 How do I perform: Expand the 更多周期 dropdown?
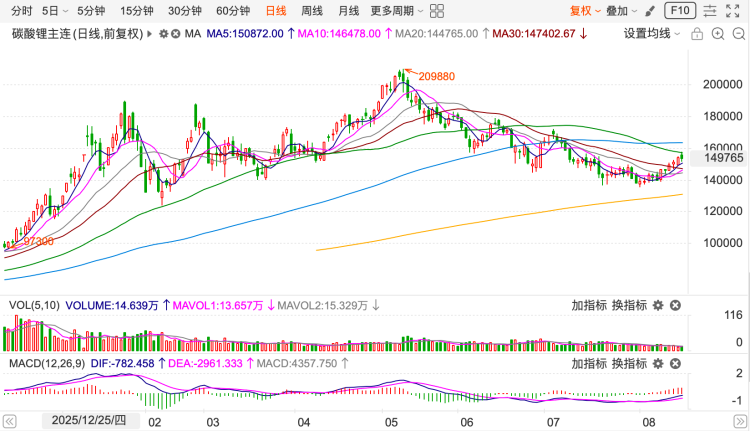[397, 11]
